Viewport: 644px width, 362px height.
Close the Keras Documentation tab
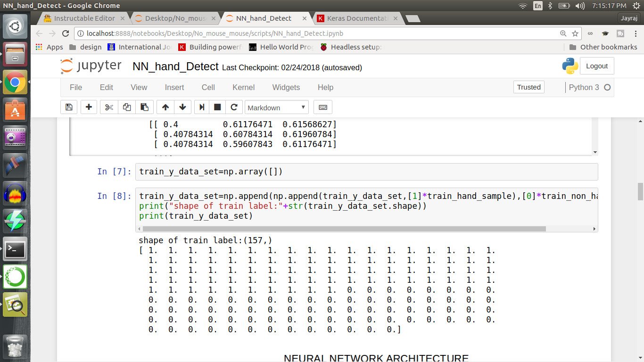396,18
